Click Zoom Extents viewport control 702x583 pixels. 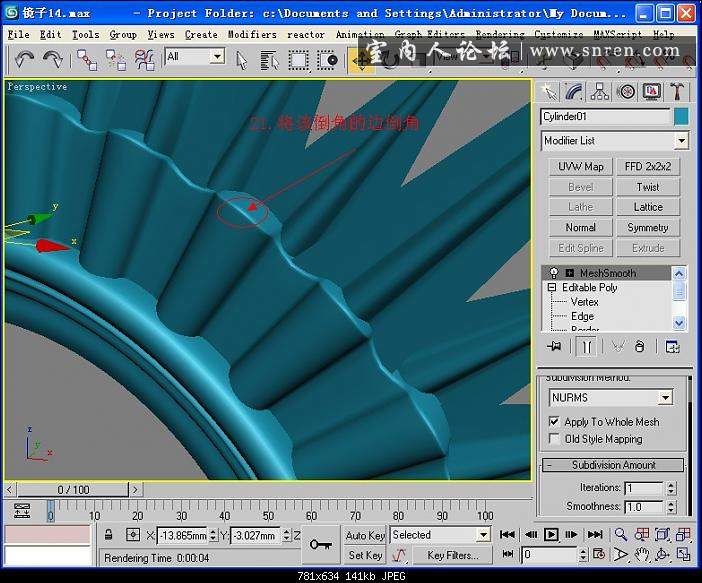pos(662,534)
